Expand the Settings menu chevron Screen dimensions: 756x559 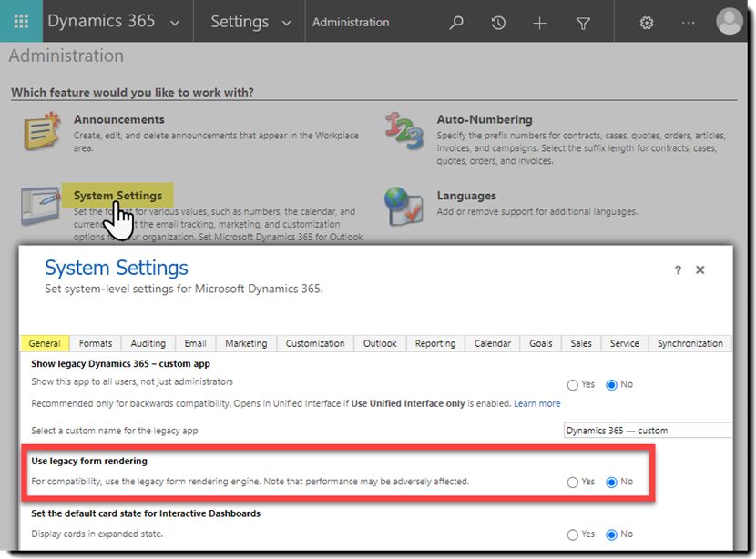286,23
